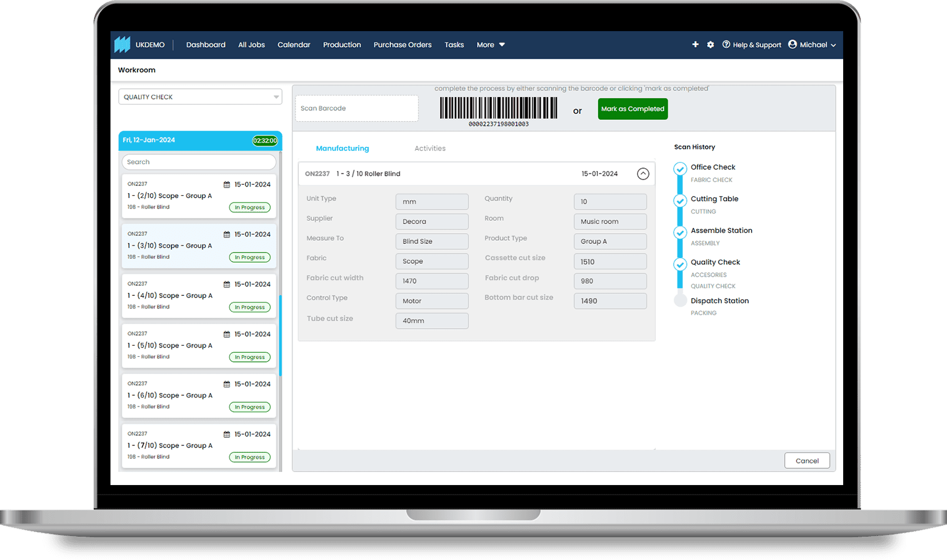
Task: Click the Dispatch Station pending circle
Action: pyautogui.click(x=680, y=300)
